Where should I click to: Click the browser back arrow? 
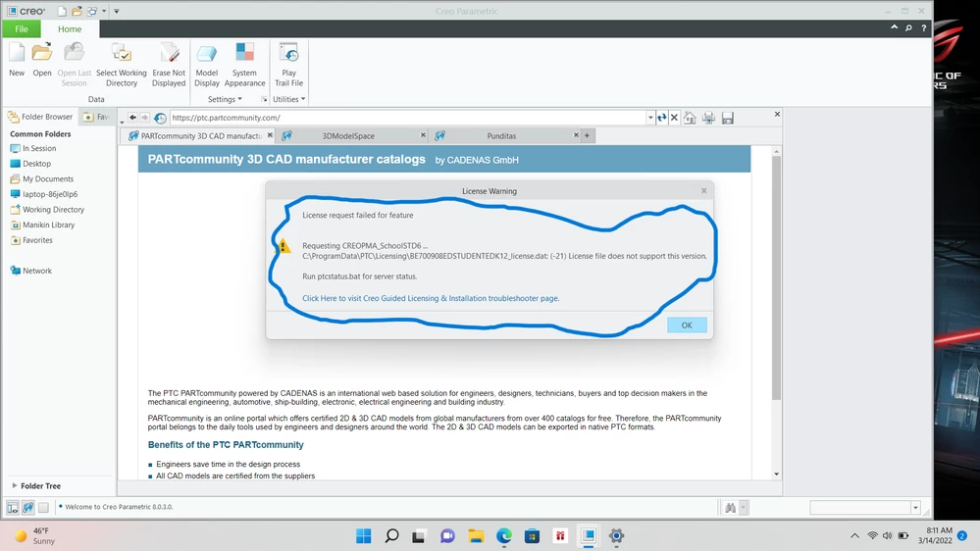point(132,118)
